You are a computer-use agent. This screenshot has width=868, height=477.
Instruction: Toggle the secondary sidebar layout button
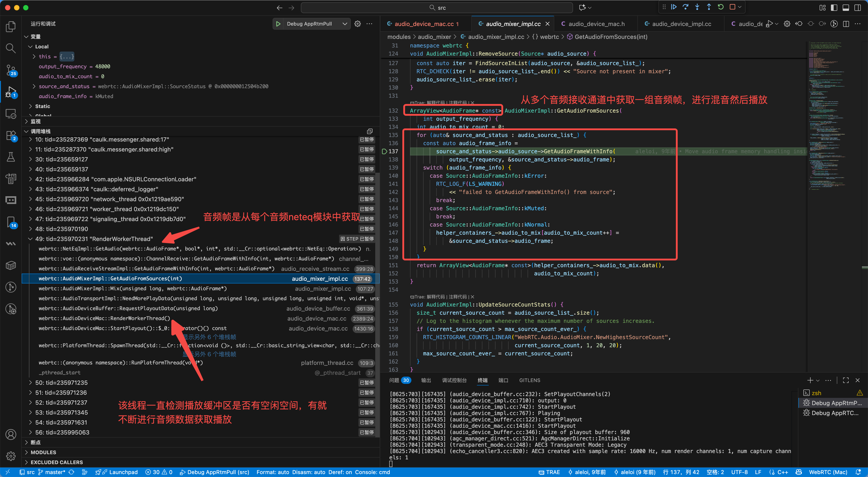858,7
